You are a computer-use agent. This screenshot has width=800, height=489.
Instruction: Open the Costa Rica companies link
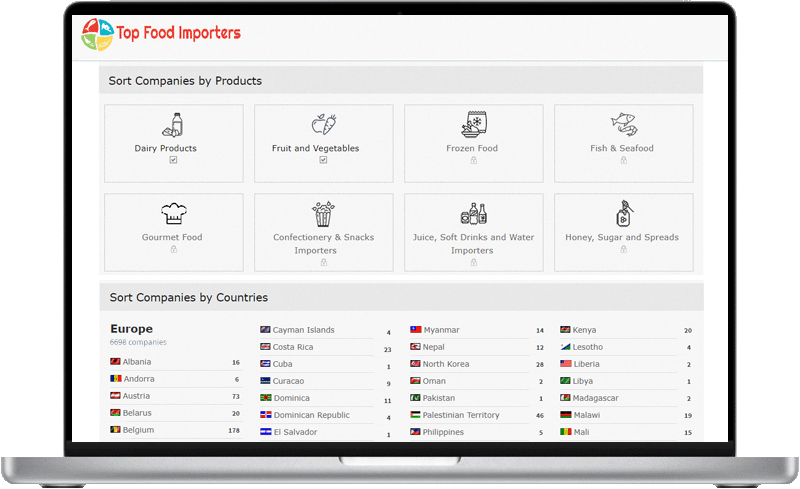pyautogui.click(x=292, y=347)
